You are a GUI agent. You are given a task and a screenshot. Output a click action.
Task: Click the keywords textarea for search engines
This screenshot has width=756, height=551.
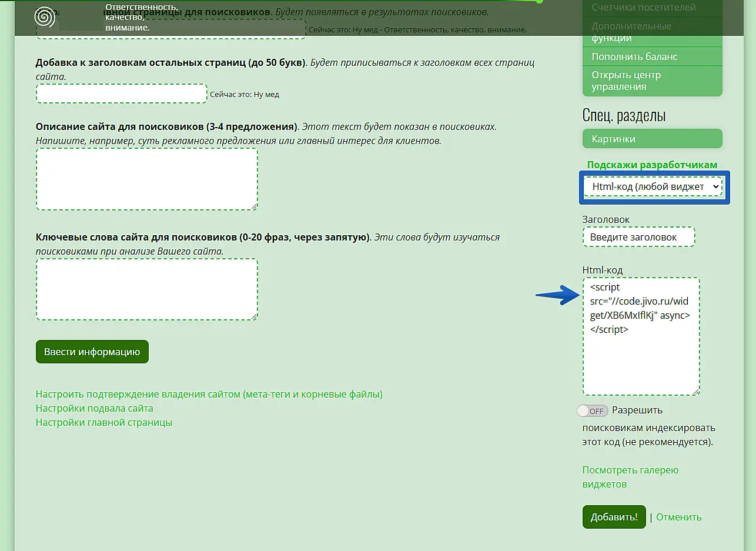tap(147, 289)
